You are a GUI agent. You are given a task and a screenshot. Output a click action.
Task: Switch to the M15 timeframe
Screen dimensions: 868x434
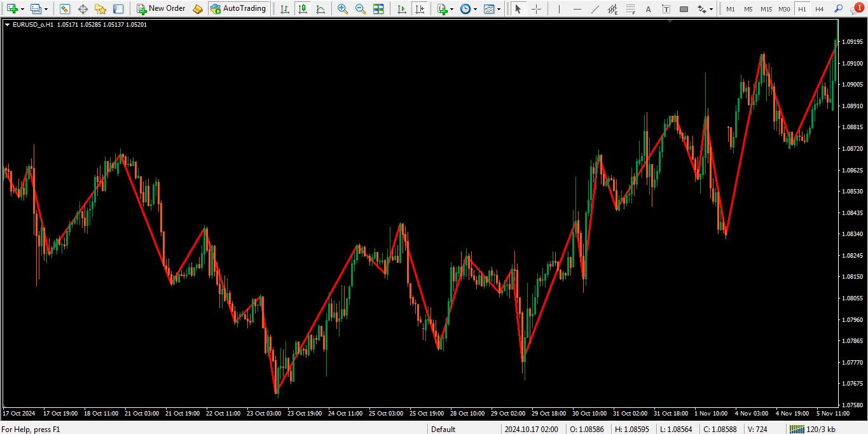pos(766,9)
